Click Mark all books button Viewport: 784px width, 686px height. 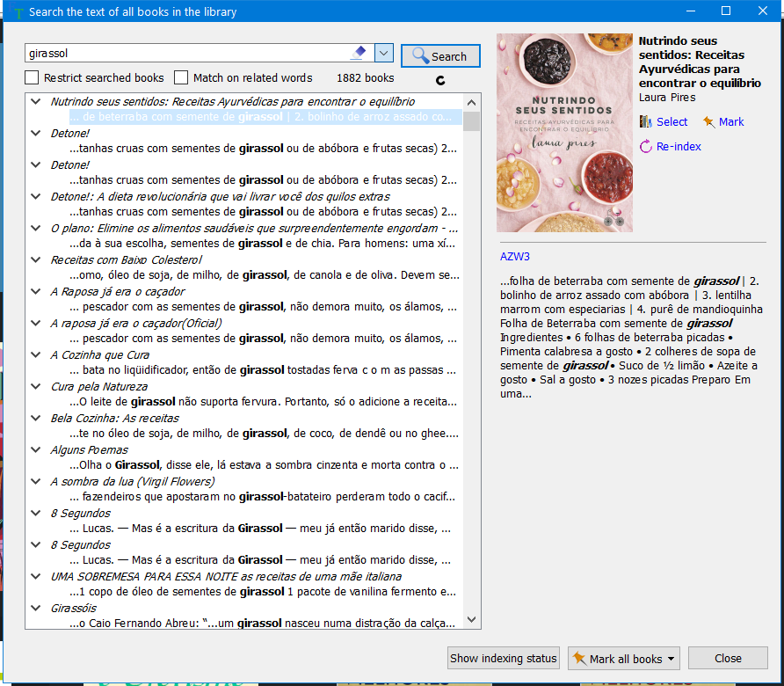coord(625,659)
